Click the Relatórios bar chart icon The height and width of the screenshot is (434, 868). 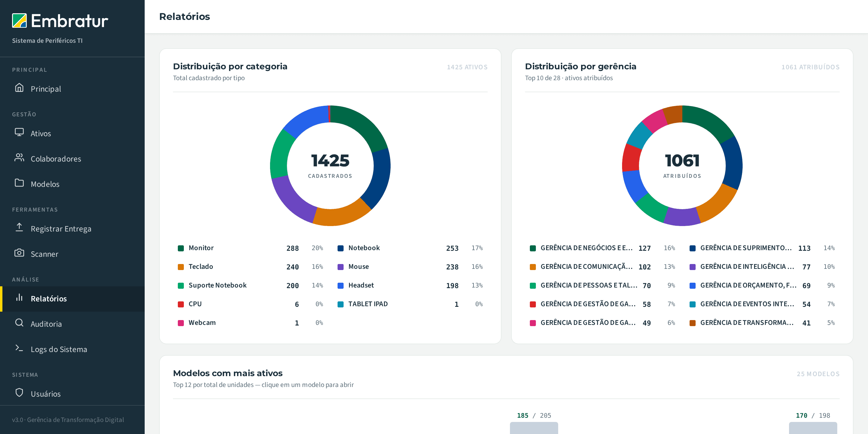coord(19,297)
